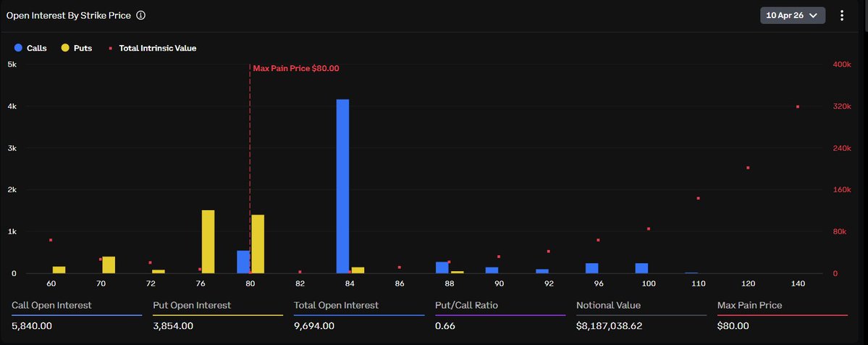Select the Call Open Interest stat

(52, 306)
